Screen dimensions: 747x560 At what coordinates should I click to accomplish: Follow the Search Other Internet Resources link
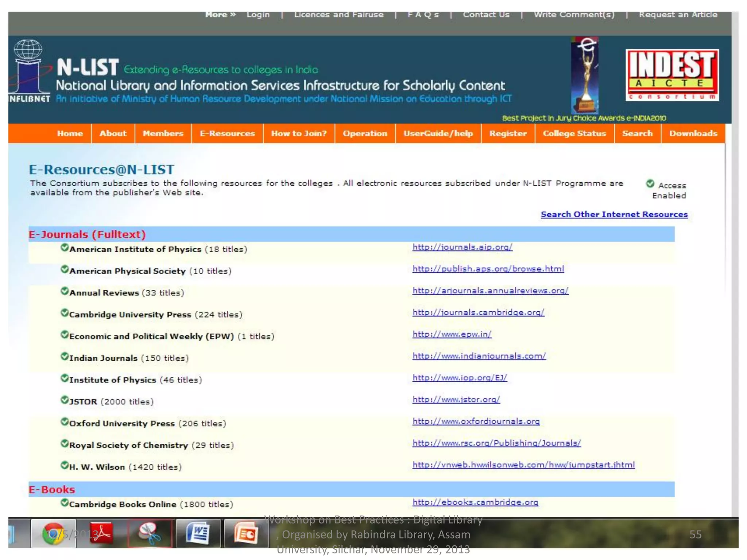tap(614, 214)
